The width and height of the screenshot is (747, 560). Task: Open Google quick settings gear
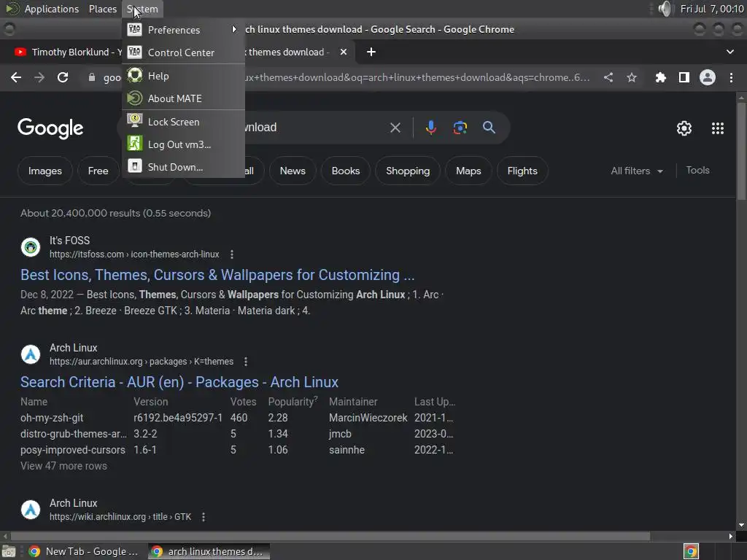tap(684, 128)
